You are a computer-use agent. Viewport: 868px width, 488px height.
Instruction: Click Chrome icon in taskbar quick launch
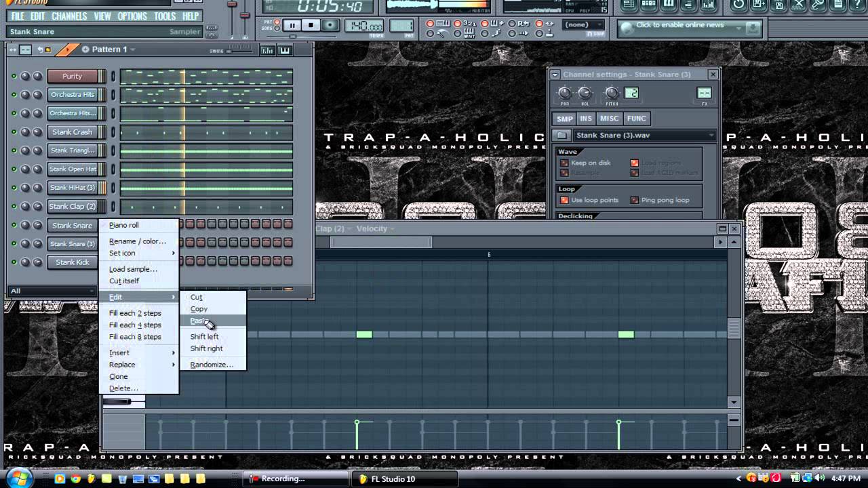click(x=75, y=479)
